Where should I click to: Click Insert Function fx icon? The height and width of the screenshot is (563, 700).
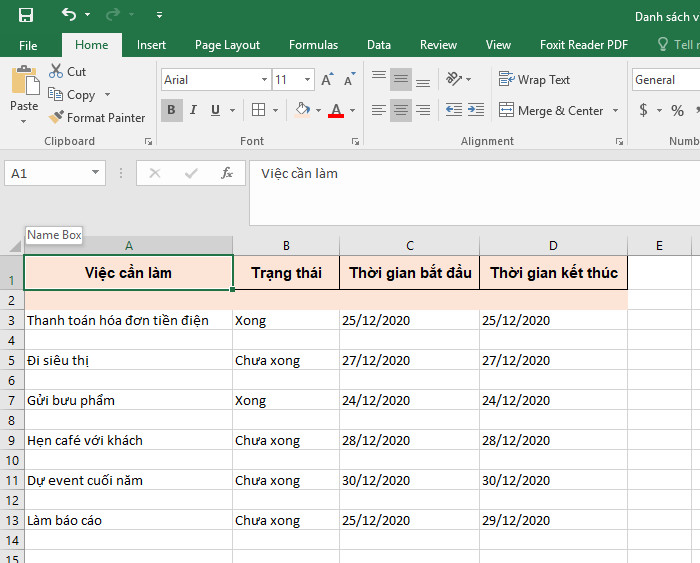pyautogui.click(x=227, y=173)
